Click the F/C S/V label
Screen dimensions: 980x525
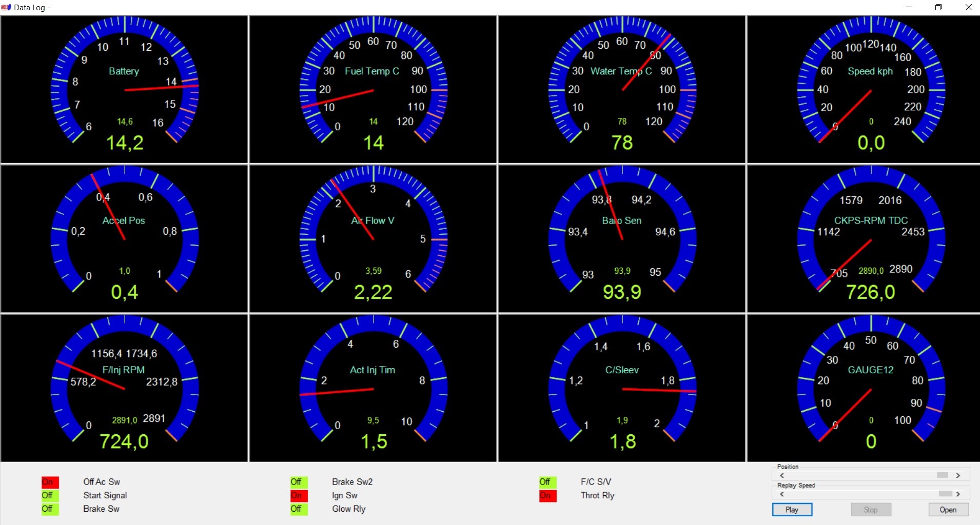pos(596,482)
